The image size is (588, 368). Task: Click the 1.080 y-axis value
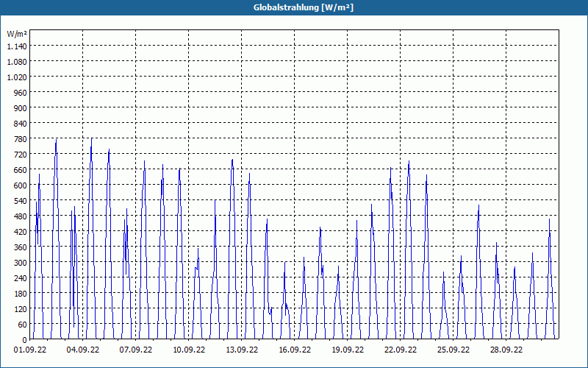17,62
